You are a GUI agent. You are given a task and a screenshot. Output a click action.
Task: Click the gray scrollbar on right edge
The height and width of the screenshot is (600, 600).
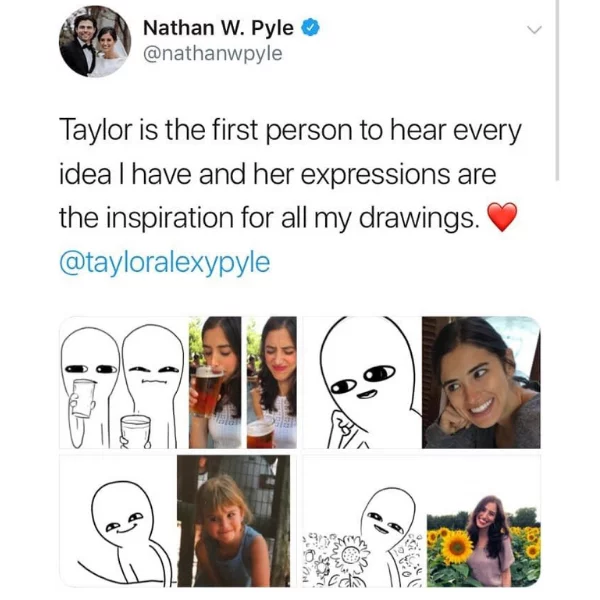(x=558, y=90)
